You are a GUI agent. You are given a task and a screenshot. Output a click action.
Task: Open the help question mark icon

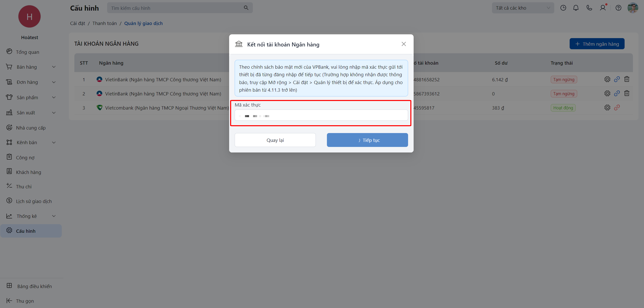point(618,8)
